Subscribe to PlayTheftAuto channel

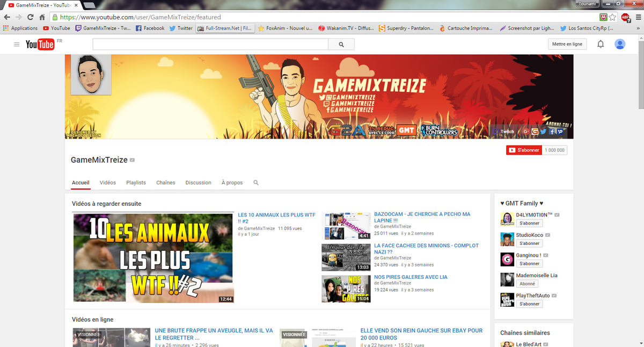click(530, 304)
